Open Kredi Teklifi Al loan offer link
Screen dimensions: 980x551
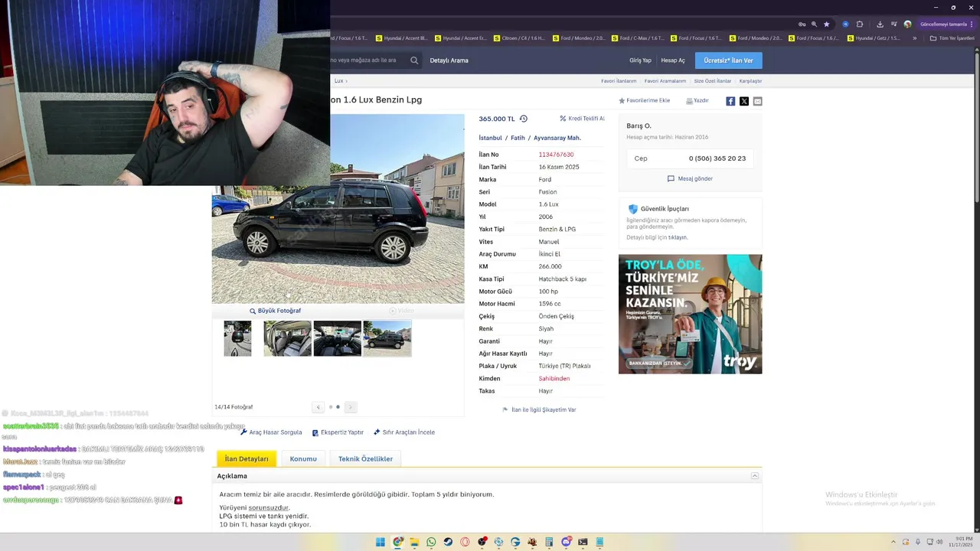tap(582, 119)
